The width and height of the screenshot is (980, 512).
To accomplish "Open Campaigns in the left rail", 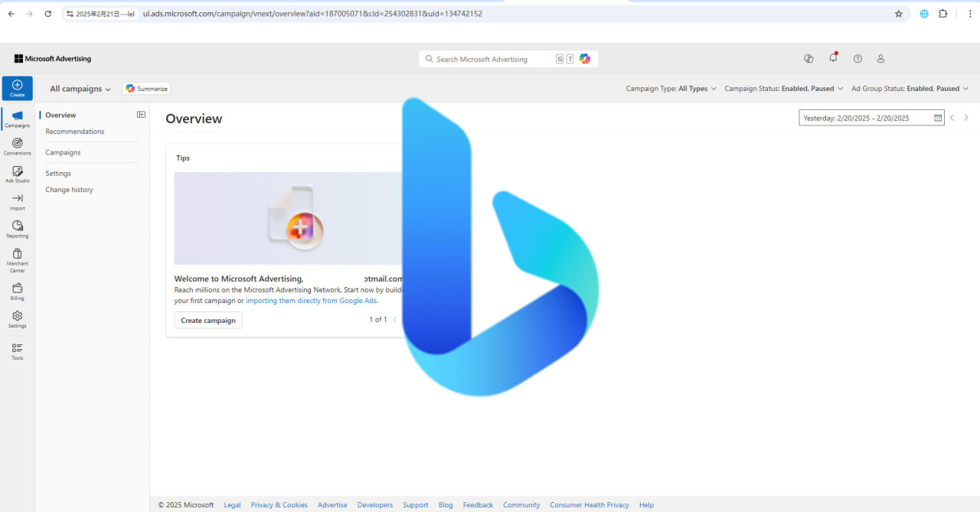I will click(x=17, y=119).
